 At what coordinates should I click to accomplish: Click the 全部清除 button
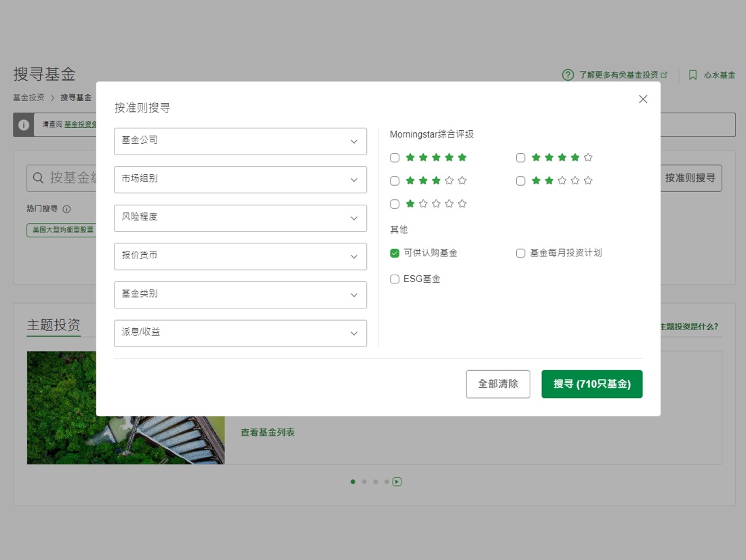[x=498, y=384]
